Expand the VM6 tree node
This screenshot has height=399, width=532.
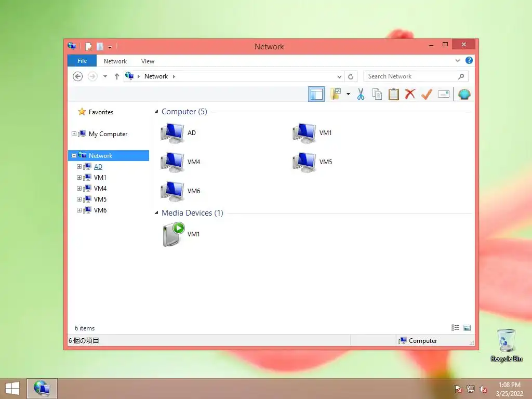(x=79, y=210)
